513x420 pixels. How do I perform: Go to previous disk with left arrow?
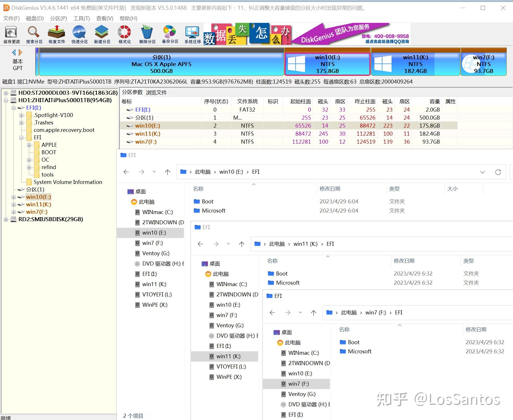(14, 52)
